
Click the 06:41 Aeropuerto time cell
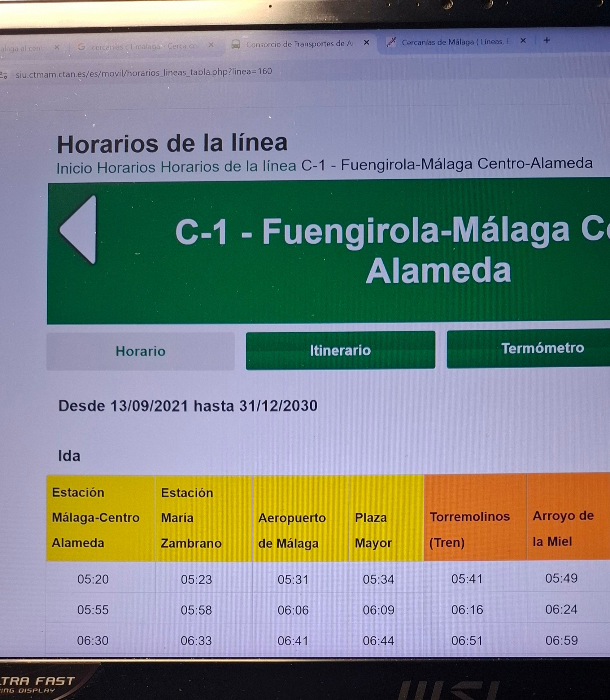pyautogui.click(x=293, y=641)
